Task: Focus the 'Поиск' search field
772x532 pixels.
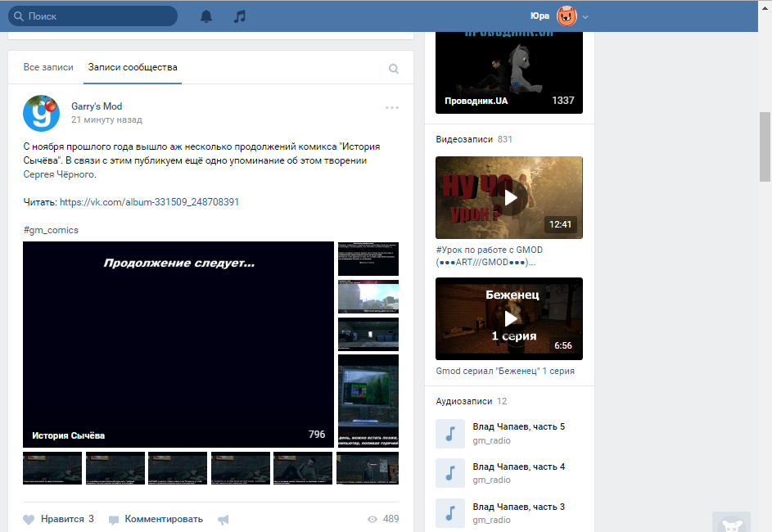Action: [x=93, y=16]
